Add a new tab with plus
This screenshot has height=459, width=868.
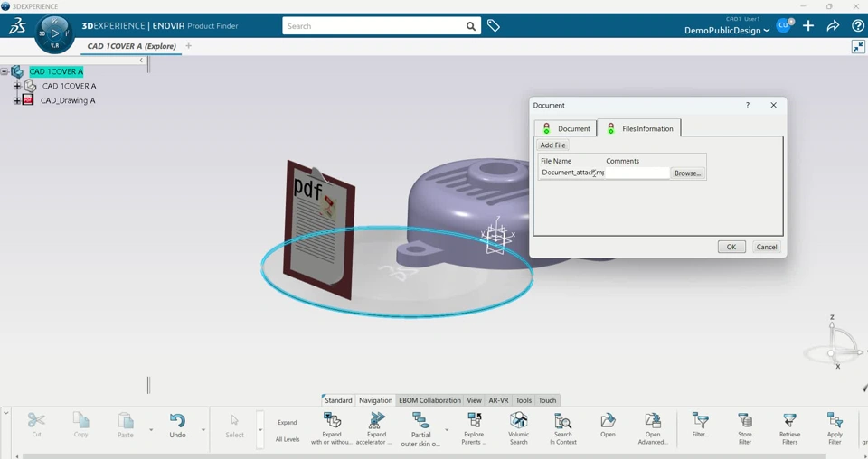point(188,46)
